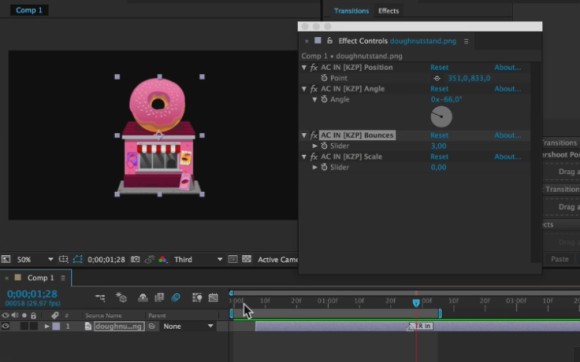Select the Comp 1 viewer tab
580x362 pixels.
pos(29,10)
